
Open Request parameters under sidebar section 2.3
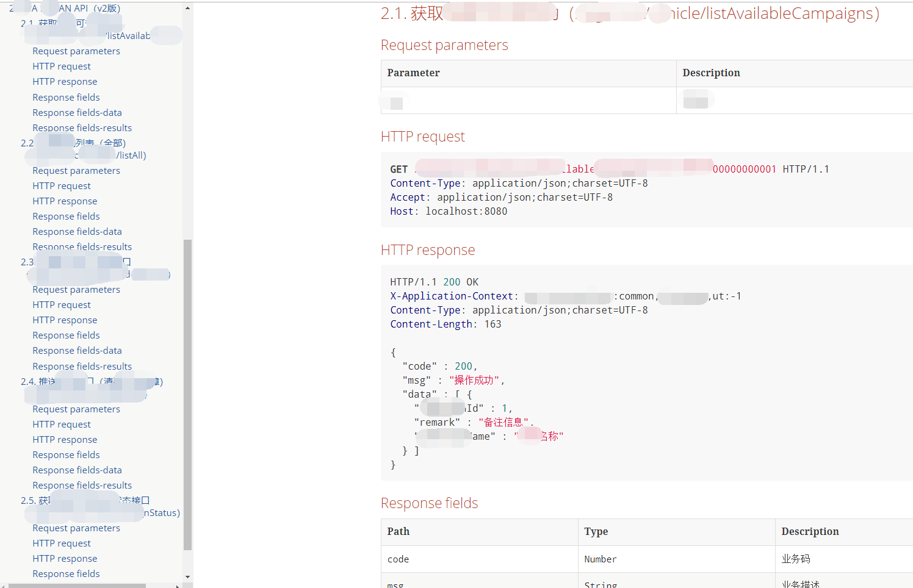tap(76, 290)
